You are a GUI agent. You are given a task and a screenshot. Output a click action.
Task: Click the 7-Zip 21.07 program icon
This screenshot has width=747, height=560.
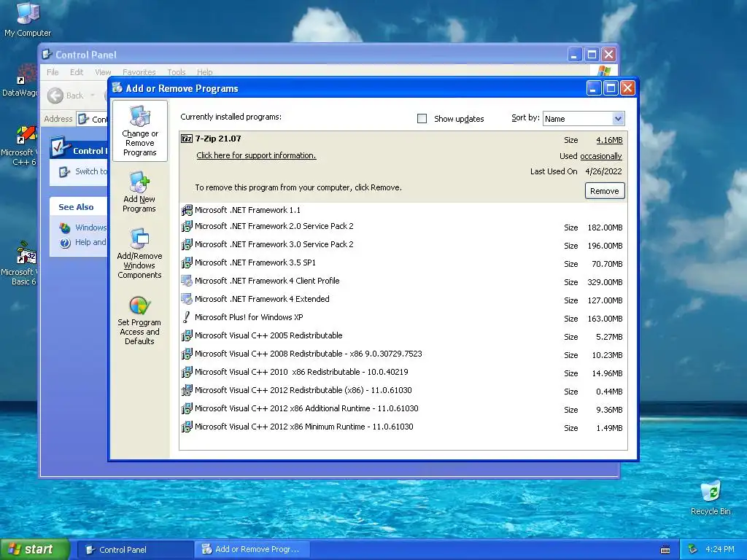point(187,139)
